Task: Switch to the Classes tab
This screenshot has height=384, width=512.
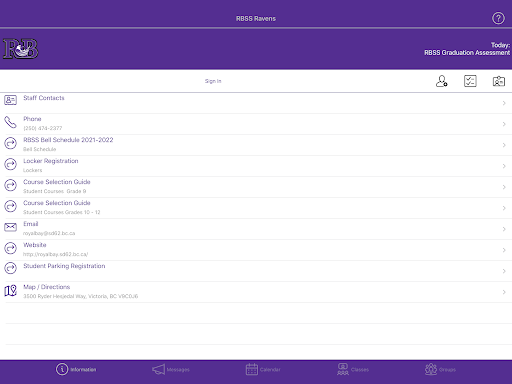Action: (353, 369)
